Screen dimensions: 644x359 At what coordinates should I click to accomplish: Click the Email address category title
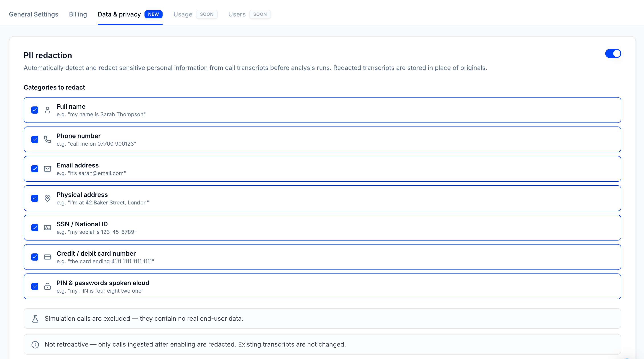tap(78, 165)
